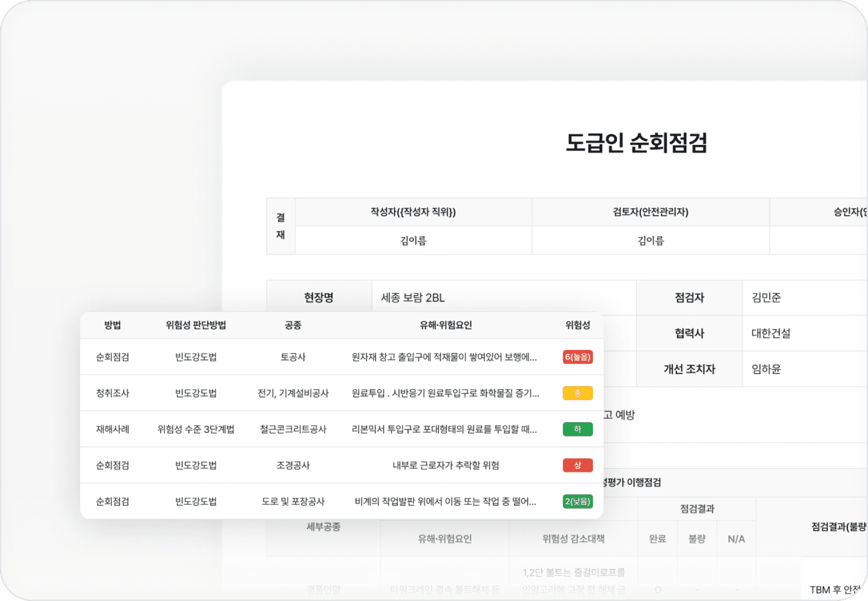Select the 청취조사 method entry
This screenshot has height=601, width=868.
(112, 393)
